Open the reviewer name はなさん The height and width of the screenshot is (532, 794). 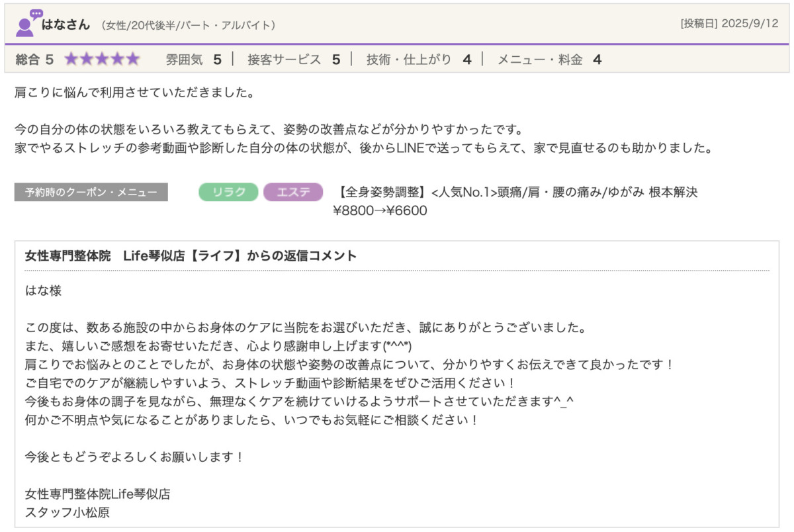(x=65, y=24)
